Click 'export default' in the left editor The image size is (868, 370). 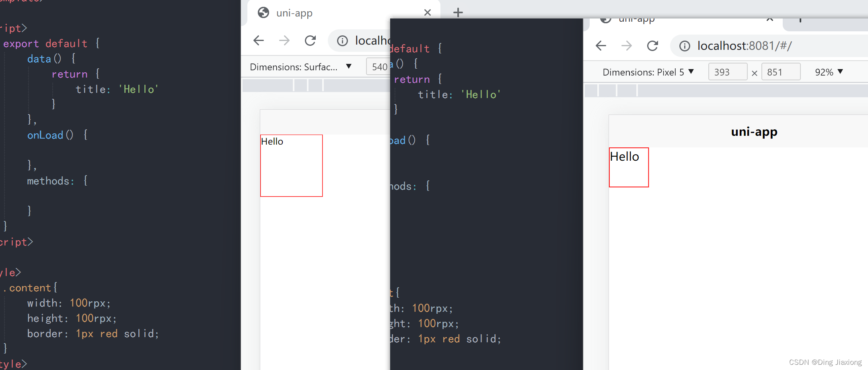45,43
